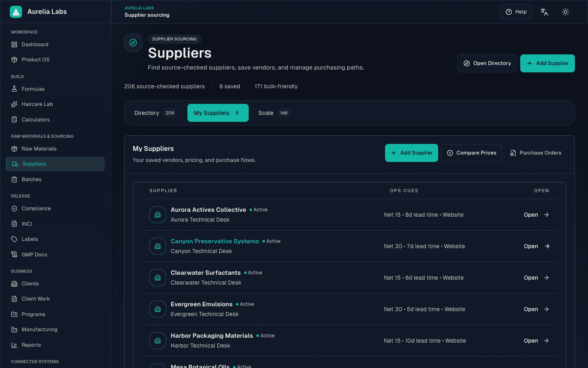Switch to the Scale tab
This screenshot has height=368, width=588.
point(274,113)
